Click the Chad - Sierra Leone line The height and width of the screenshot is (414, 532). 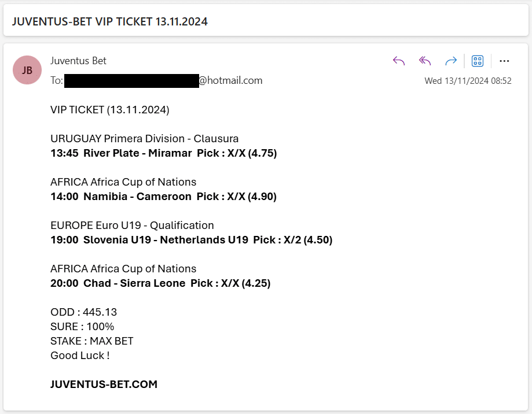click(x=160, y=283)
